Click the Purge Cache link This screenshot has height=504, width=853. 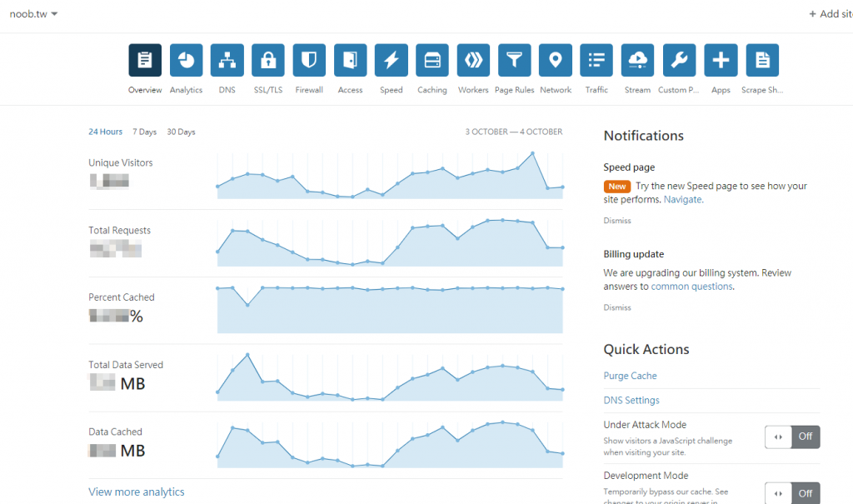[x=630, y=376]
